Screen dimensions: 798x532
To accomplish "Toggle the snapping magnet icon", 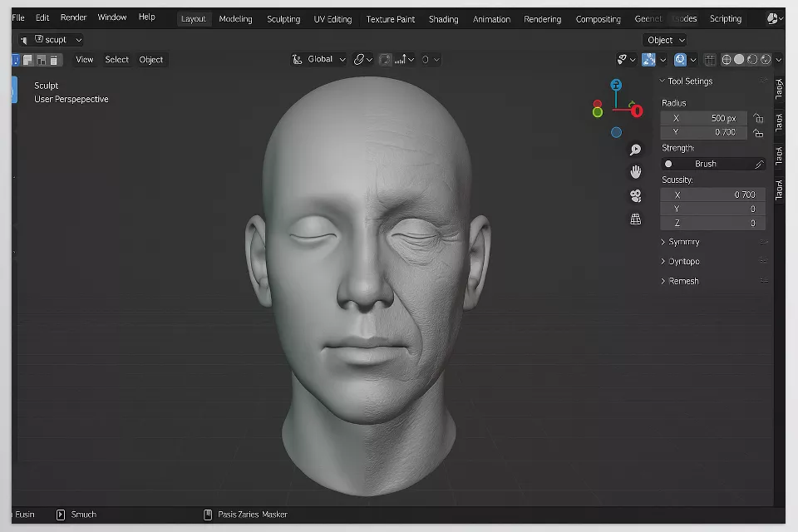I will pyautogui.click(x=385, y=60).
